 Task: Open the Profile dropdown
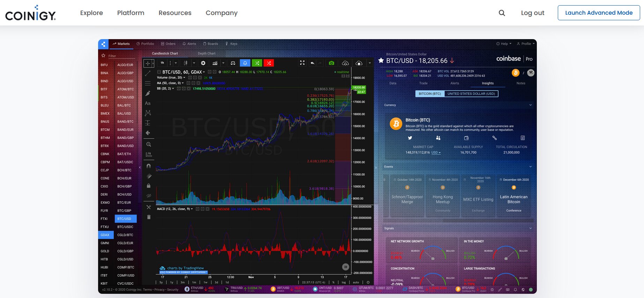coord(526,44)
